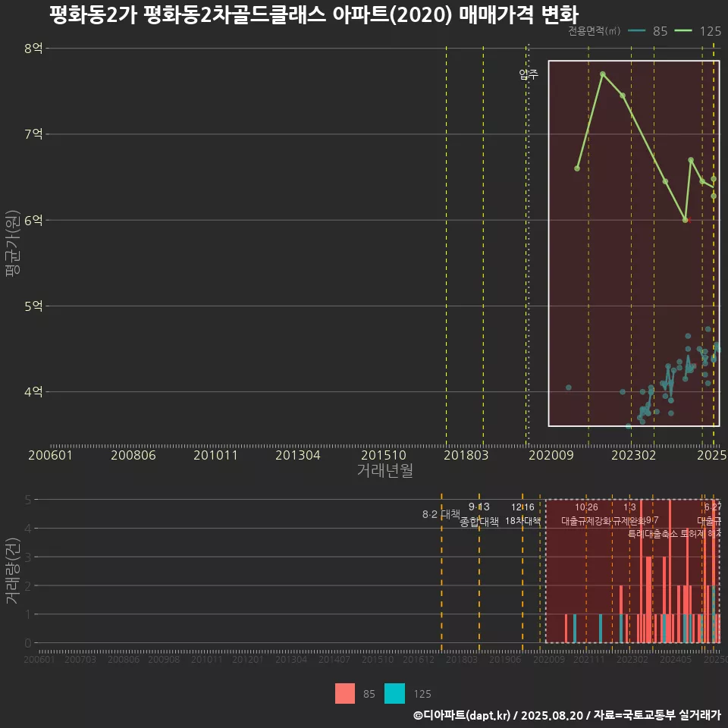
Task: Click the '201011' label on price chart axis
Action: 215,455
